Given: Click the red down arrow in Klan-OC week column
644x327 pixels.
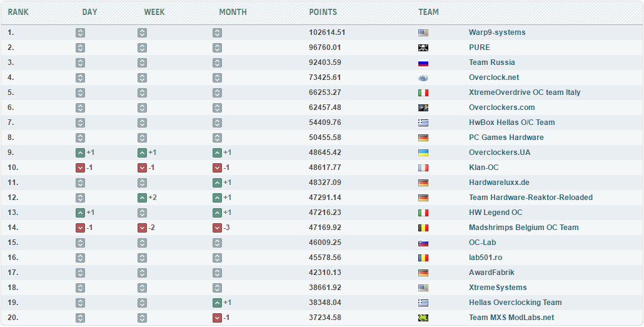Looking at the screenshot, I should point(143,168).
